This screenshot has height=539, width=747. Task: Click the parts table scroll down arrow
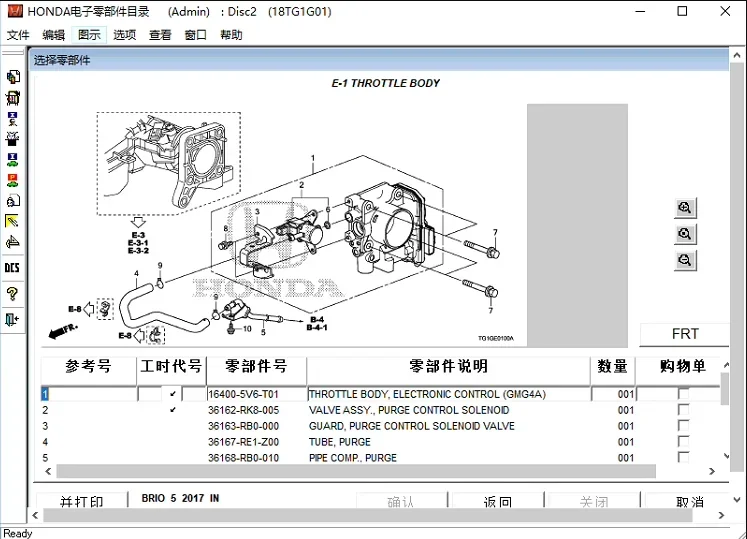[726, 456]
